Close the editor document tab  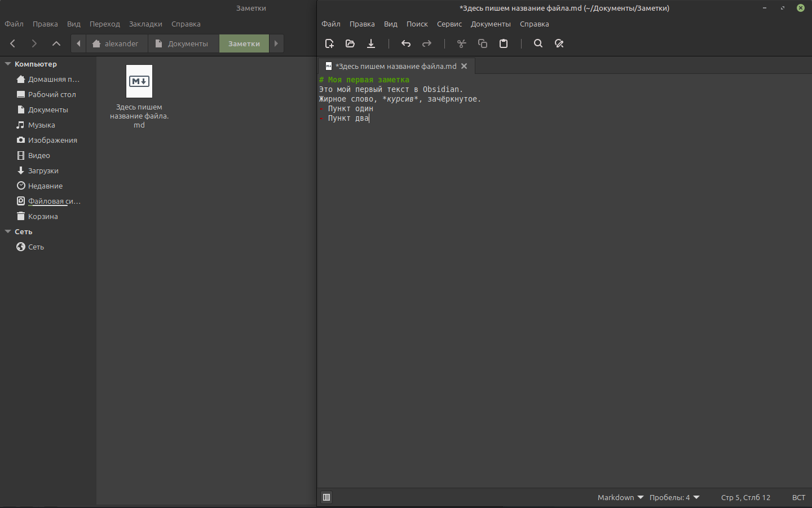464,66
